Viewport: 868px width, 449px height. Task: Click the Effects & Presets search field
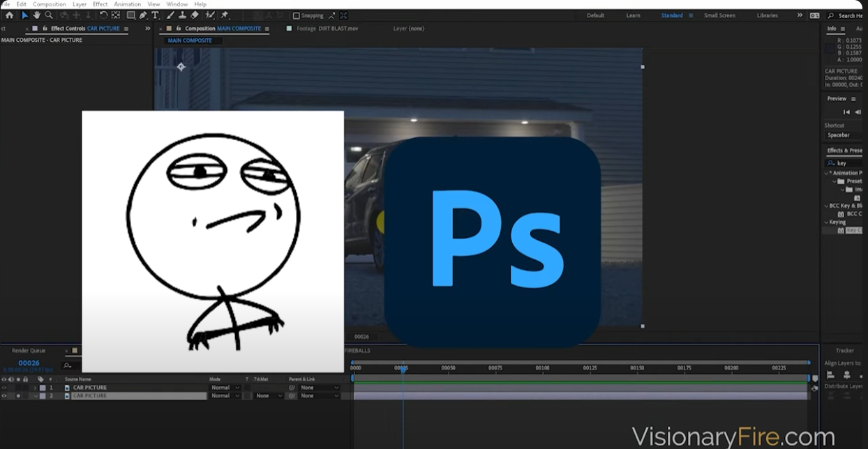tap(844, 163)
